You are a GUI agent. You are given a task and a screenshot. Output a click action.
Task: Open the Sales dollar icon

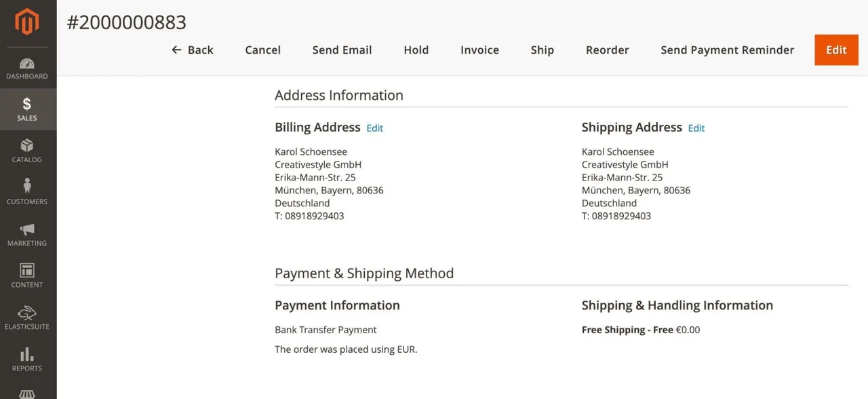tap(27, 104)
